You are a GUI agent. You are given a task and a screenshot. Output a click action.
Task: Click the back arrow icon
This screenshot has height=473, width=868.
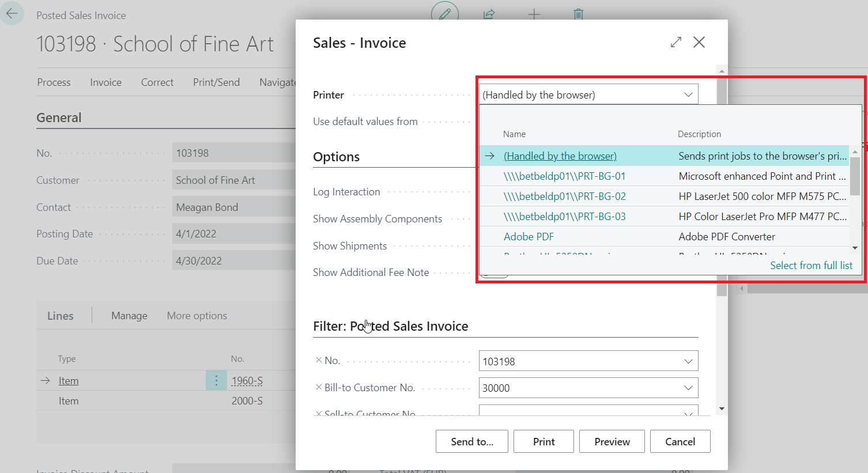point(12,13)
